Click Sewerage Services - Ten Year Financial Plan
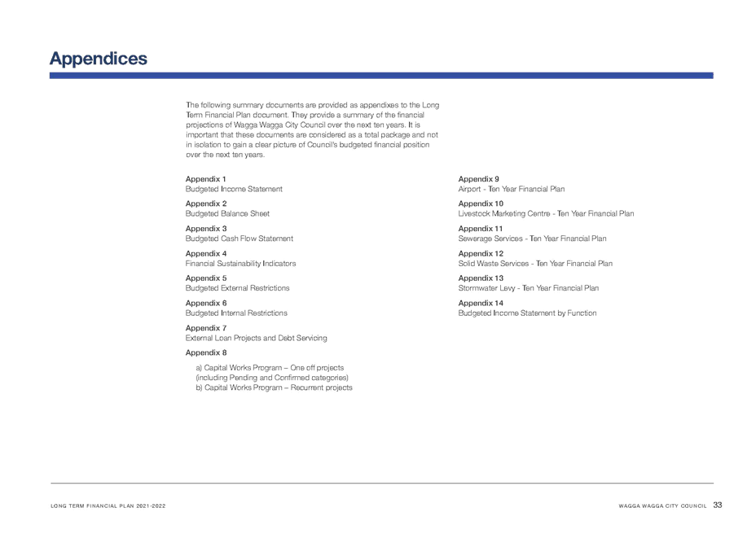 coord(532,239)
